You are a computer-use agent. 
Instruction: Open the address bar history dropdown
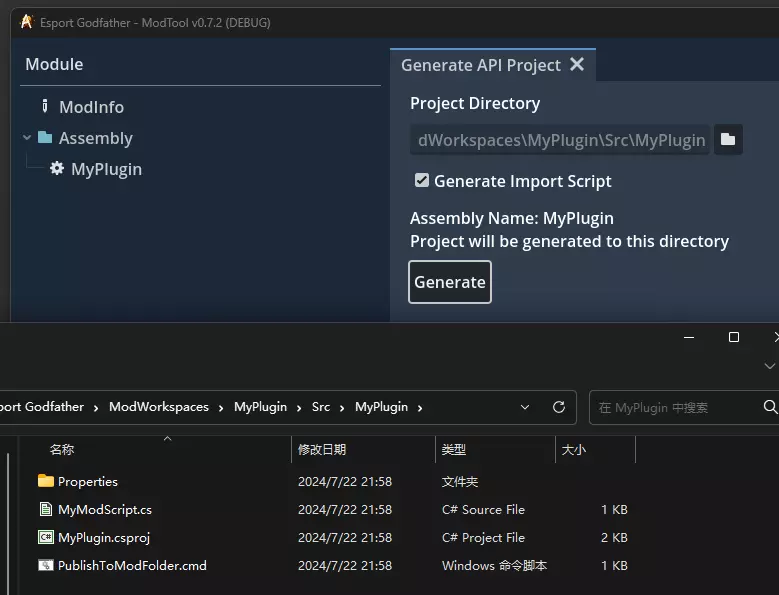[x=526, y=407]
